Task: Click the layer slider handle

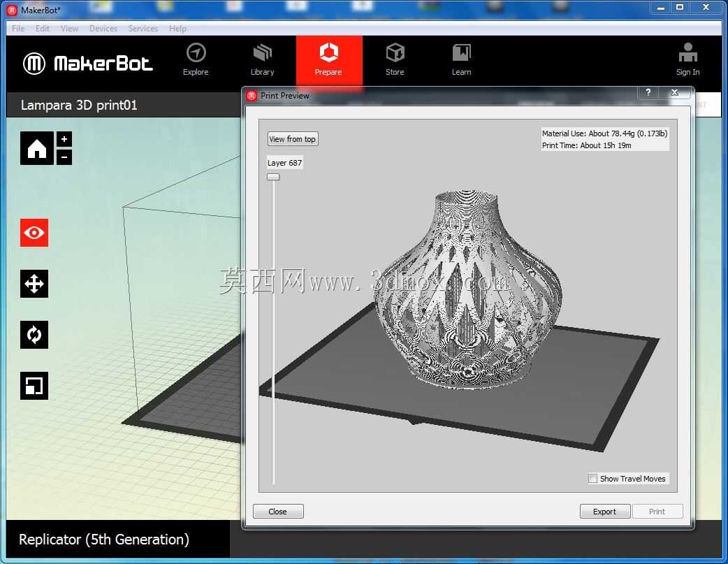Action: 273,177
